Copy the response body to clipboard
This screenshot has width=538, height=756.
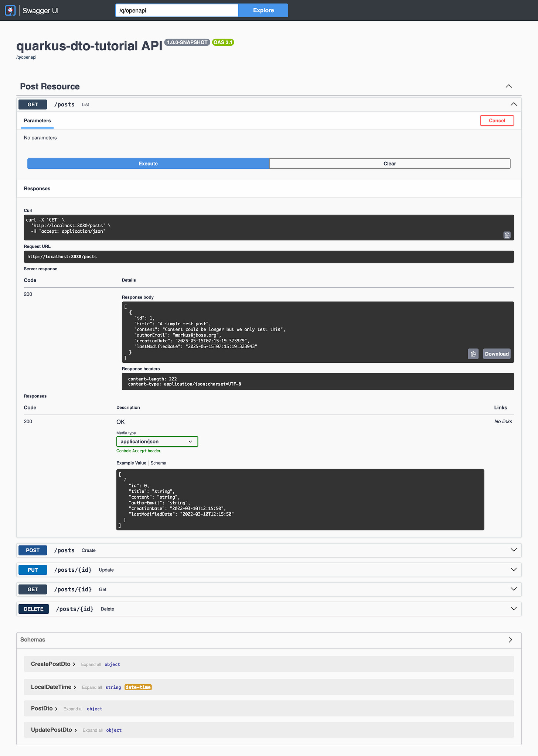click(473, 354)
